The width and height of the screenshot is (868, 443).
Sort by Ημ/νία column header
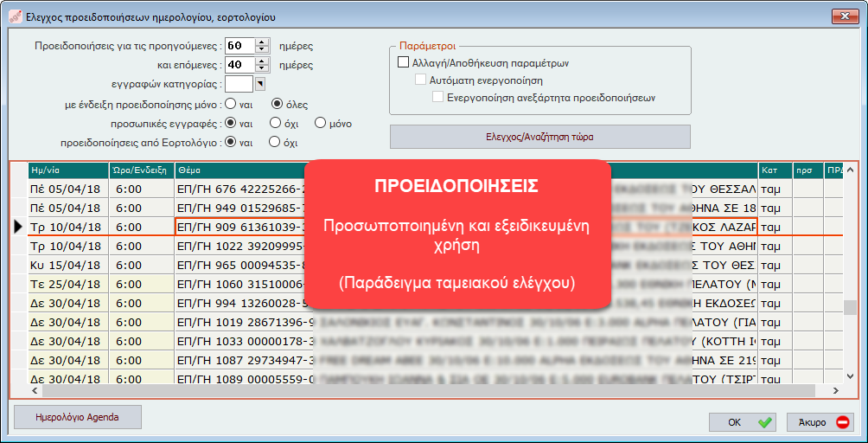(68, 170)
